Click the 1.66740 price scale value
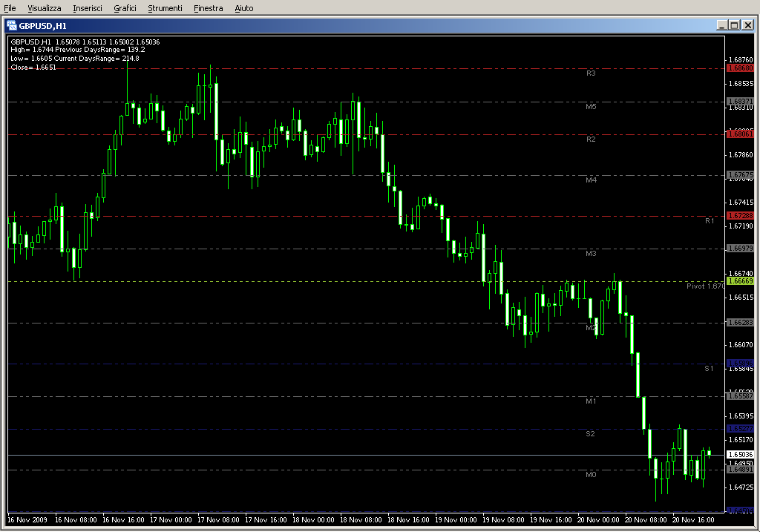The image size is (760, 532). 741,274
